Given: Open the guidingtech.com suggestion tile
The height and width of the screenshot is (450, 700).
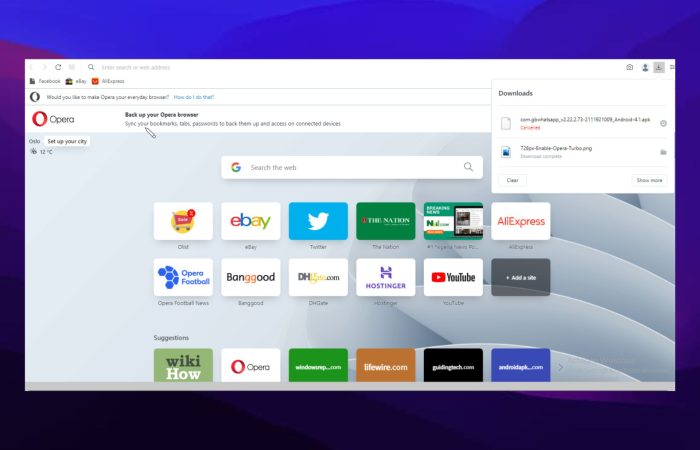Looking at the screenshot, I should click(453, 365).
